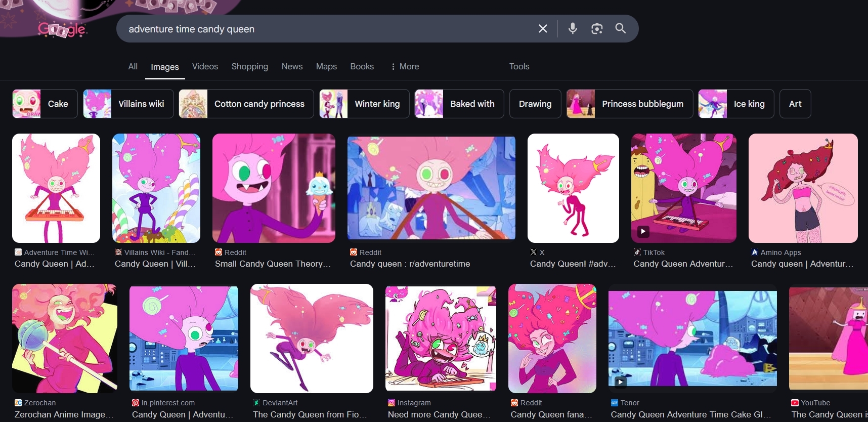Open Google Lens image search icon
This screenshot has height=422, width=868.
coord(597,29)
